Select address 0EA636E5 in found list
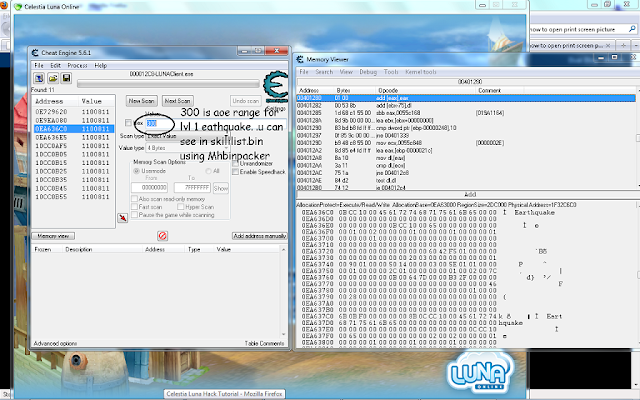The image size is (640, 400). (73, 138)
